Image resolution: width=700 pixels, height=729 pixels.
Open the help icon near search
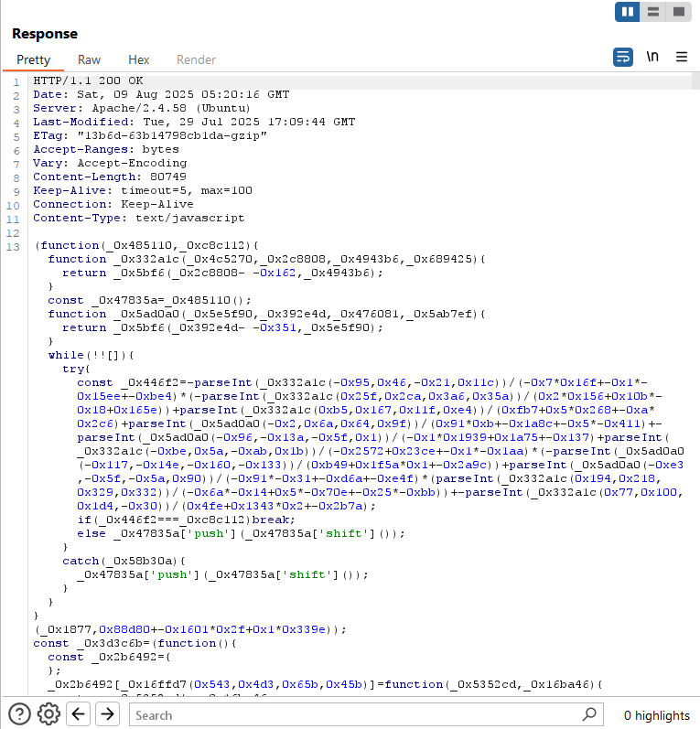(x=19, y=714)
